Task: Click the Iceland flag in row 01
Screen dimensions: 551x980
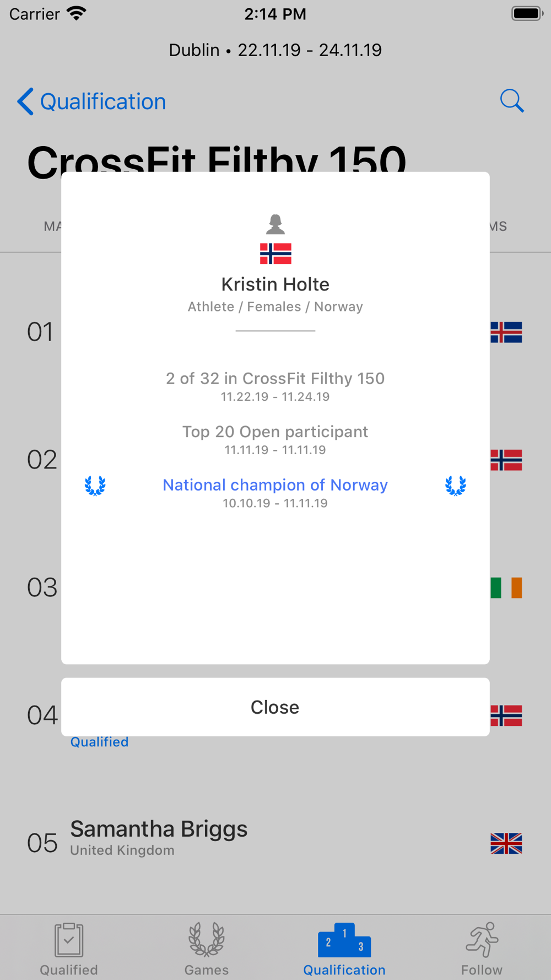Action: coord(506,332)
